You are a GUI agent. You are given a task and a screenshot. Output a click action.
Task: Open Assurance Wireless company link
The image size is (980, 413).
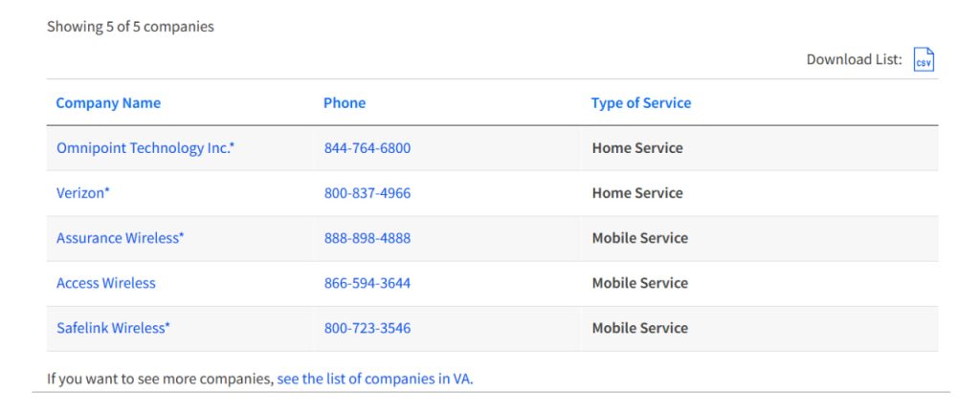120,238
